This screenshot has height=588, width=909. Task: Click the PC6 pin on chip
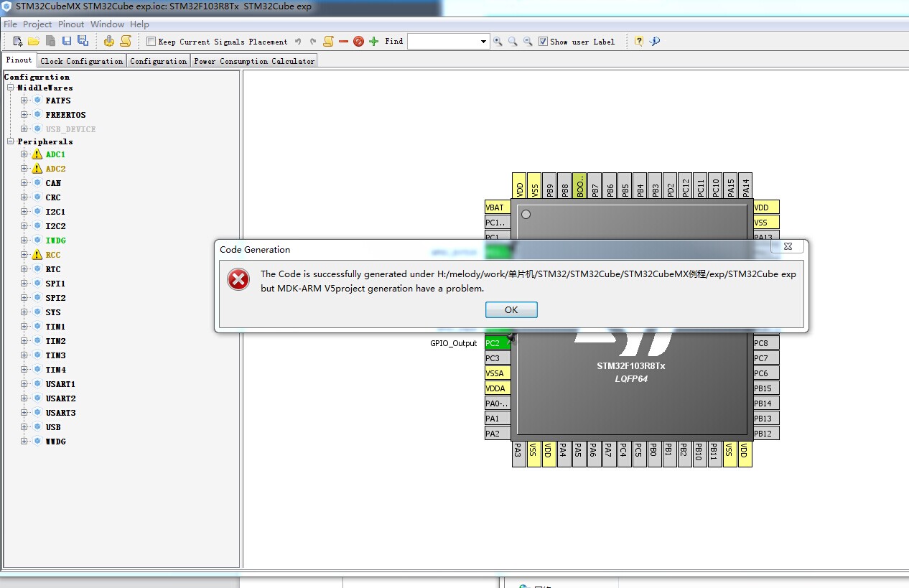pos(766,373)
